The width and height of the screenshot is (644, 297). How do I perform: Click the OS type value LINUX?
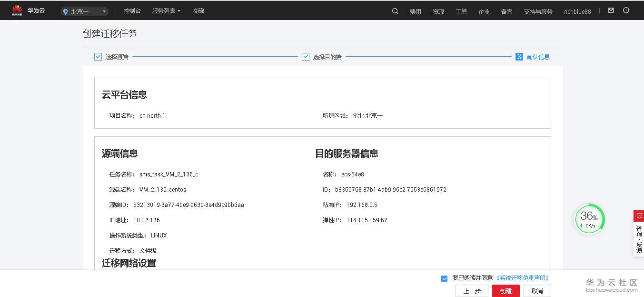pos(159,236)
